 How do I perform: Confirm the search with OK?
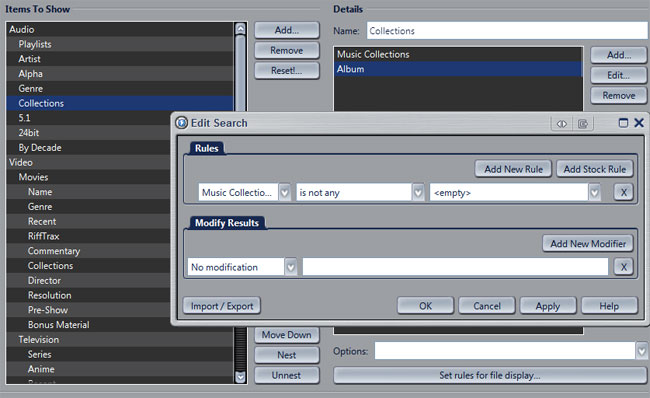(425, 306)
